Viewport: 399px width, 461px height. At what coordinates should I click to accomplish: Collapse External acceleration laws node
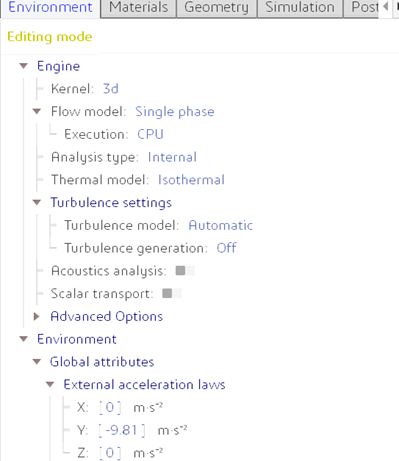point(50,384)
